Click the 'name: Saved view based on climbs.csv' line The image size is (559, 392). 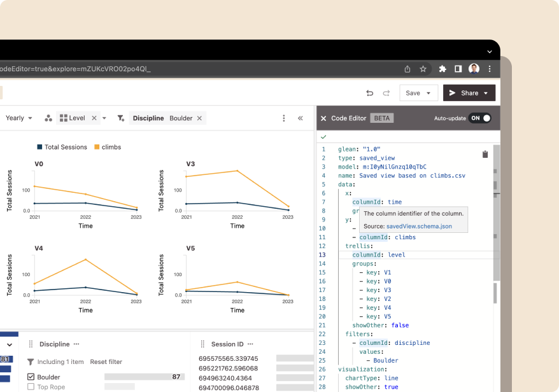coord(402,176)
